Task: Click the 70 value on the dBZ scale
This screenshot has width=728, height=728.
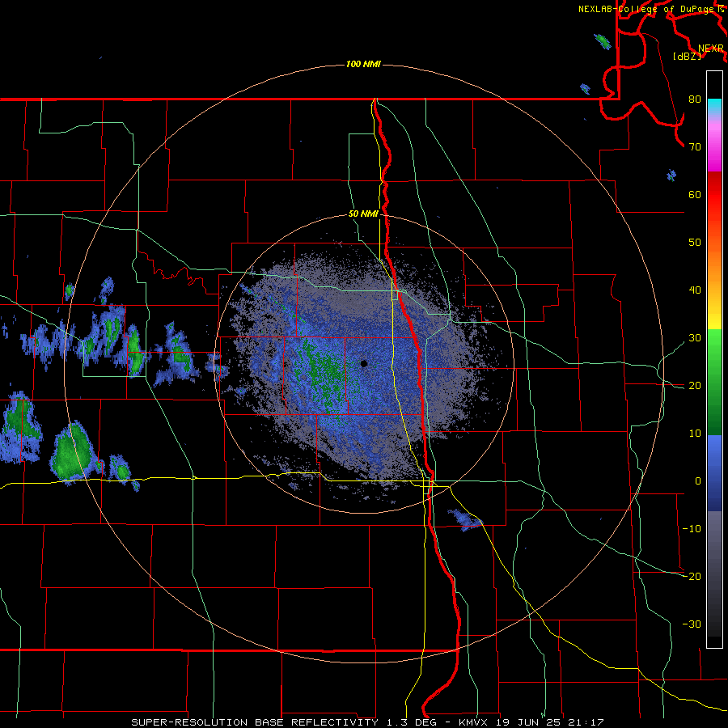Action: click(x=695, y=146)
